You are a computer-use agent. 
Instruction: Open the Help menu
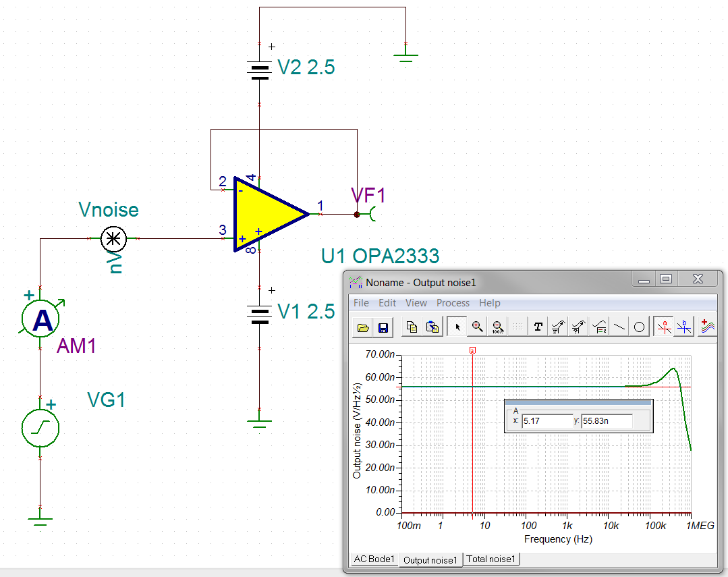(x=490, y=303)
